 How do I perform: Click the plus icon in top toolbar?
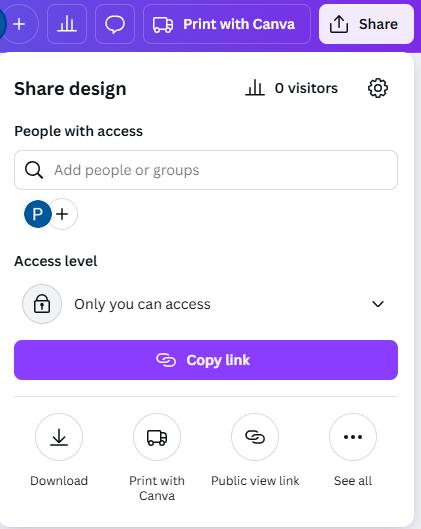point(19,24)
